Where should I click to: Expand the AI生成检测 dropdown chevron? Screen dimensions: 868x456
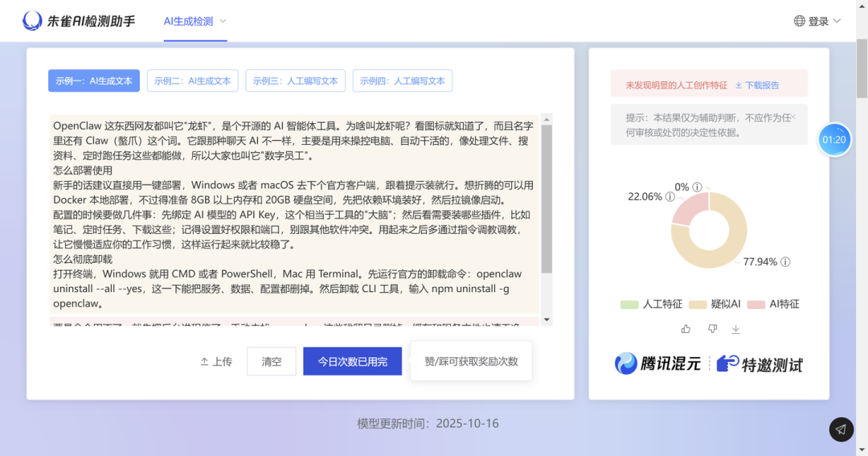pyautogui.click(x=223, y=21)
